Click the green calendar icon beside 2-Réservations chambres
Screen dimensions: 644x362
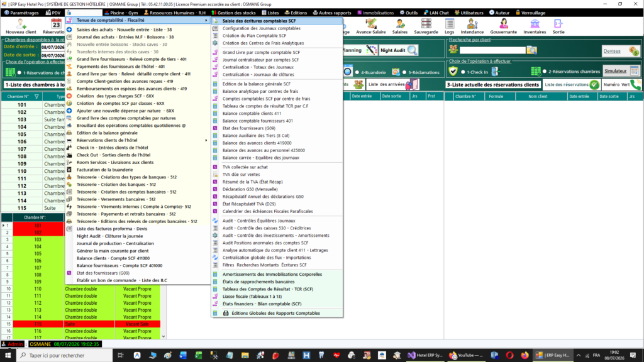536,72
